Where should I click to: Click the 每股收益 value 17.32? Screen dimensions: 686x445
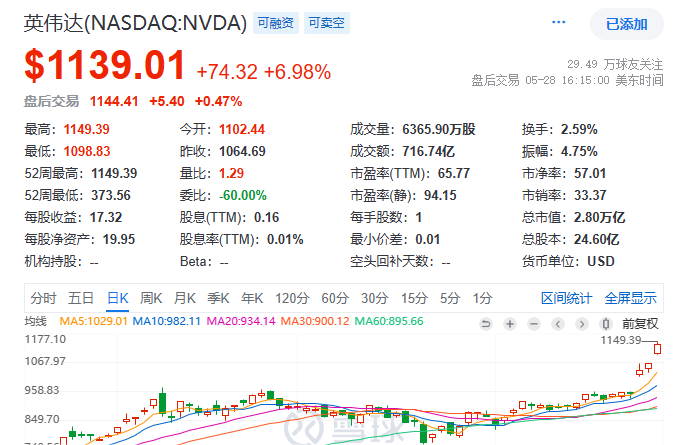(x=106, y=217)
